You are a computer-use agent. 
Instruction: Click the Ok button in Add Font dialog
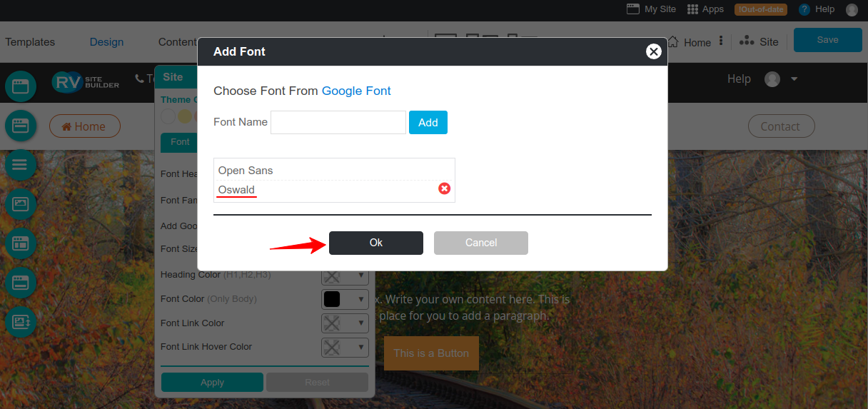coord(376,243)
